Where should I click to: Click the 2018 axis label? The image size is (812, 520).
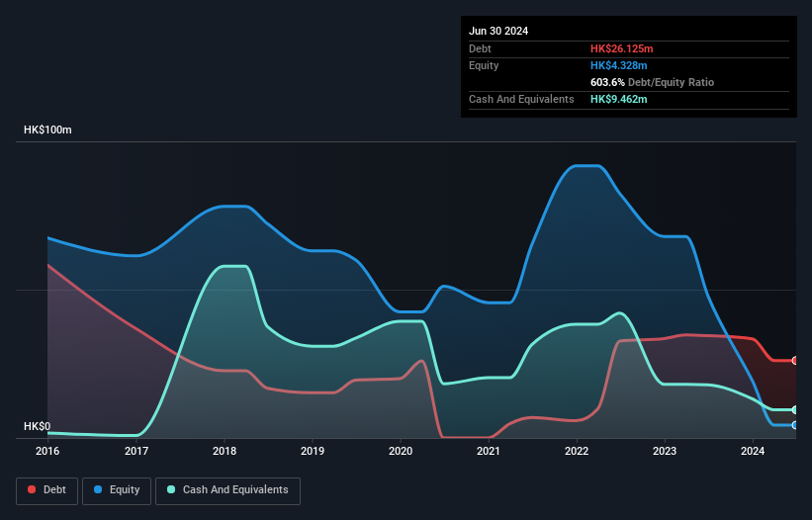[225, 451]
